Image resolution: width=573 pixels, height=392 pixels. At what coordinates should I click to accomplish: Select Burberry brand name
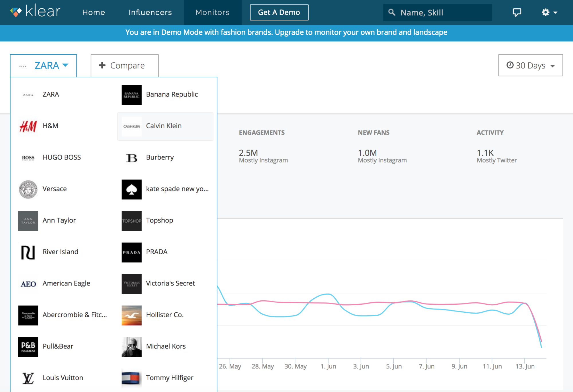[160, 157]
